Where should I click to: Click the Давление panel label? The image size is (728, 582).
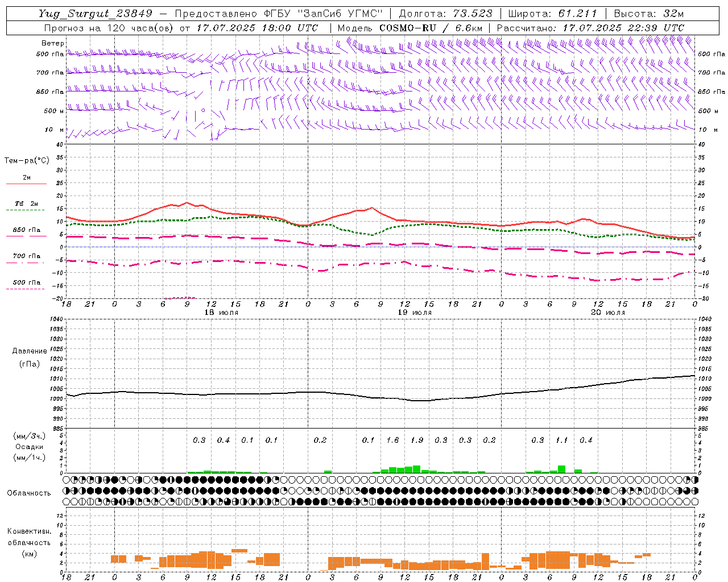click(29, 351)
